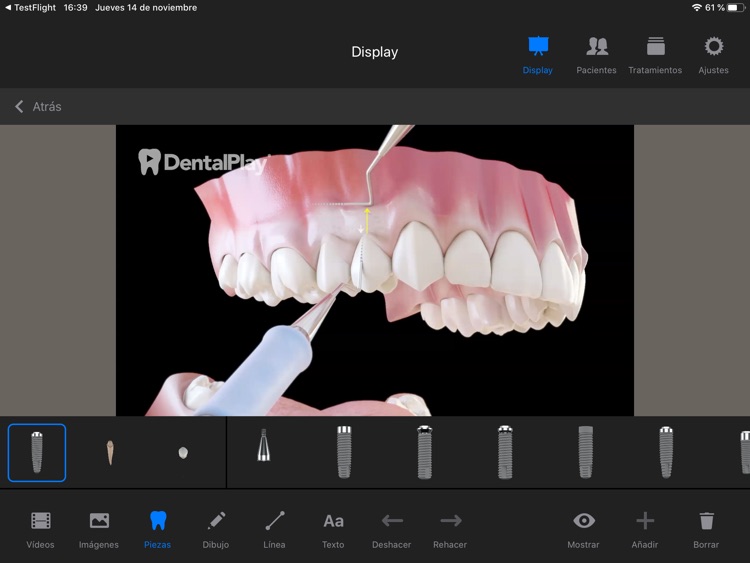Select the Línea tool

click(275, 530)
